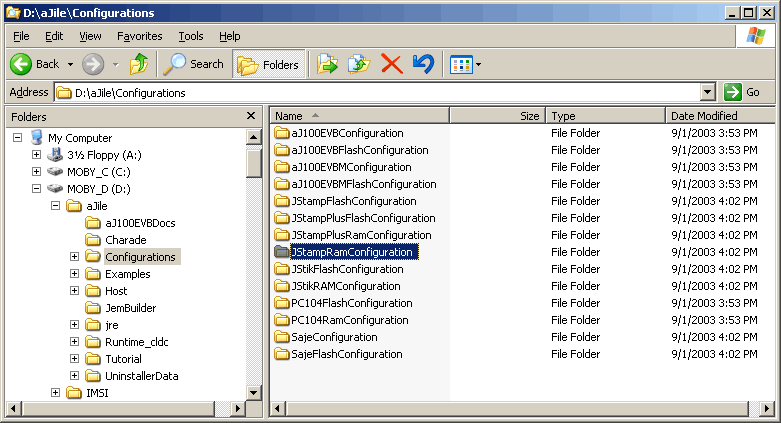Select aJ100EVBDocs in the folder tree
The height and width of the screenshot is (423, 781).
(140, 223)
